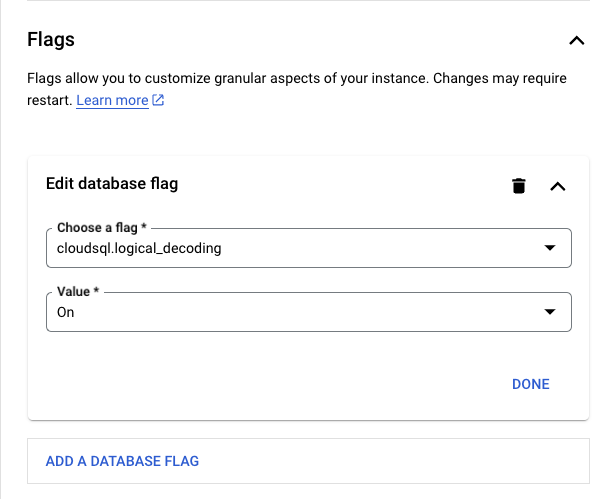Delete the database flag with trash icon

pos(519,186)
